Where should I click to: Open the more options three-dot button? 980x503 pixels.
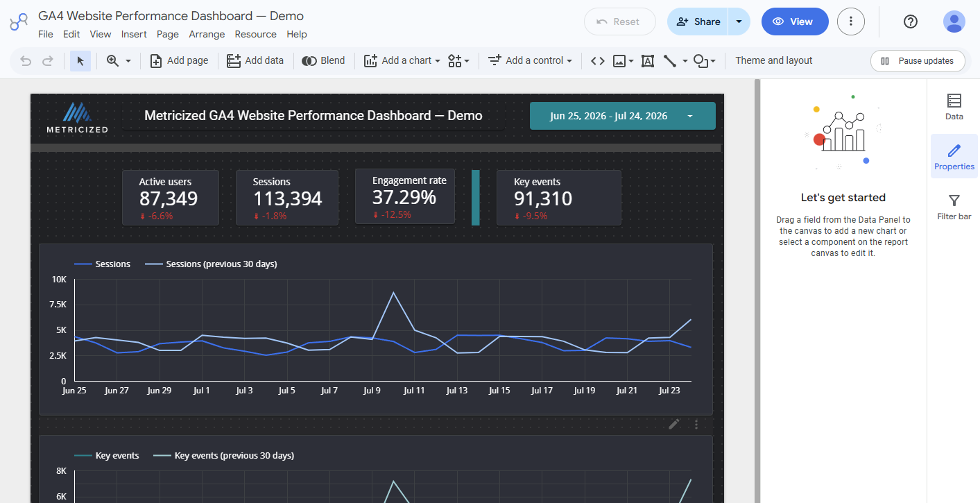(x=851, y=22)
